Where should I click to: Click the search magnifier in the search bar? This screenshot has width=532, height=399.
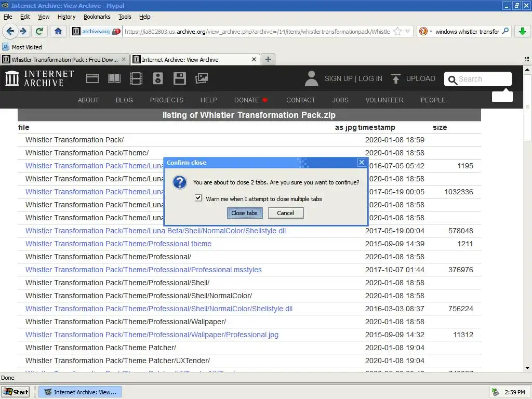(505, 31)
